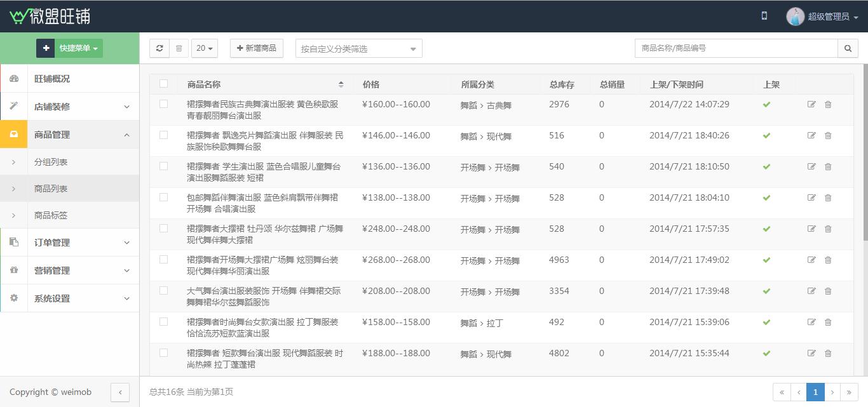Collapse sidebar with the left arrow button
868x407 pixels.
point(120,392)
